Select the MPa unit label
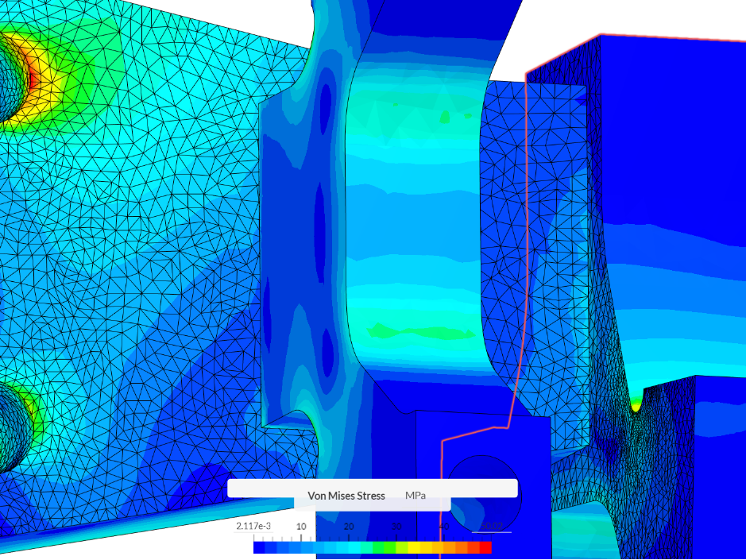746x560 pixels. (x=416, y=496)
